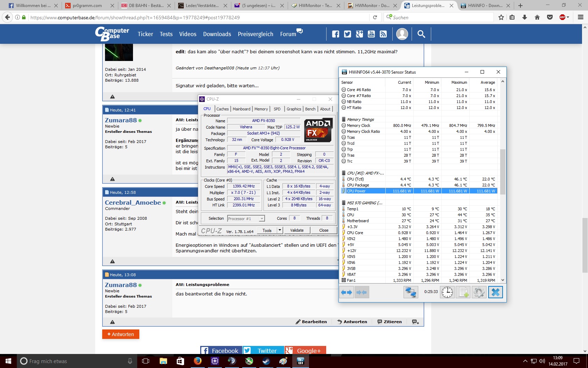Image resolution: width=588 pixels, height=368 pixels.
Task: Open the ComputerBase Facebook page icon
Action: click(x=336, y=34)
